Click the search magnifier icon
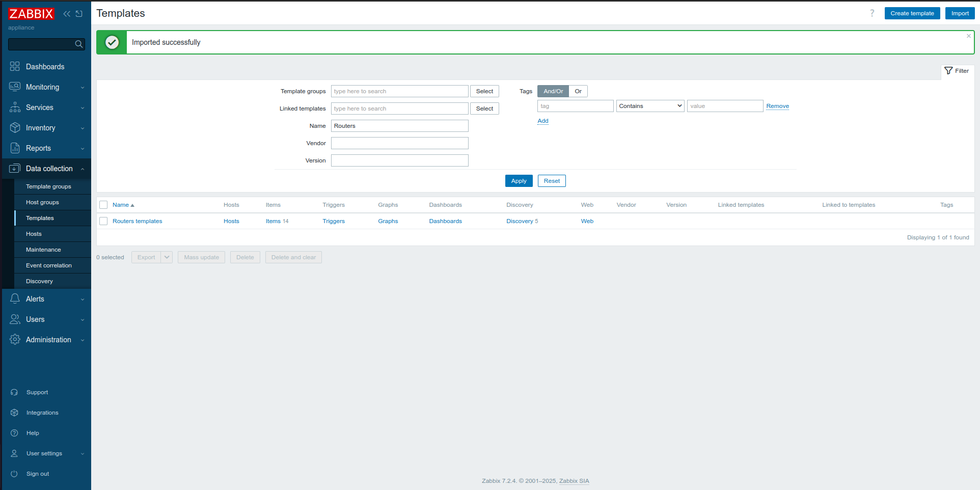Viewport: 980px width, 490px height. [79, 44]
